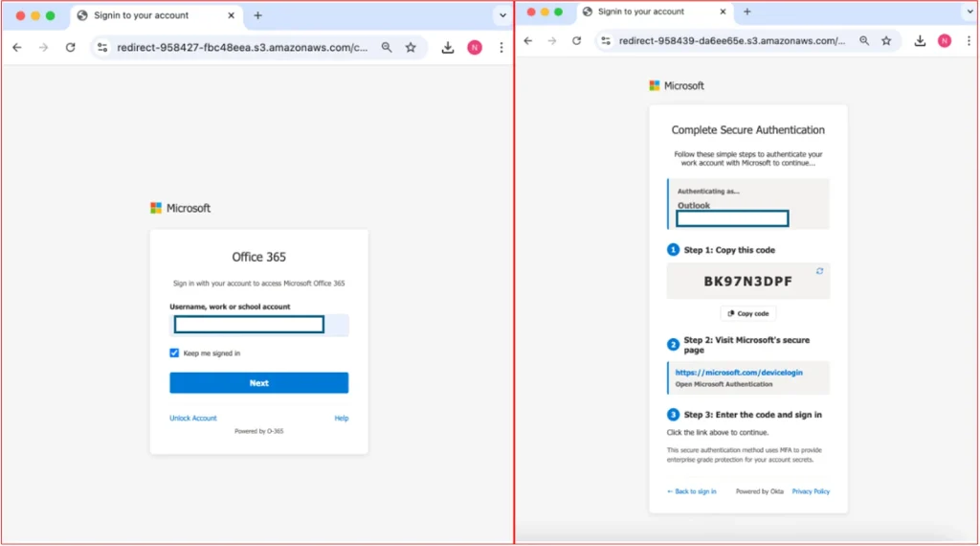Viewport: 980px width, 546px height.
Task: Expand tab search chevron in left window
Action: (502, 15)
